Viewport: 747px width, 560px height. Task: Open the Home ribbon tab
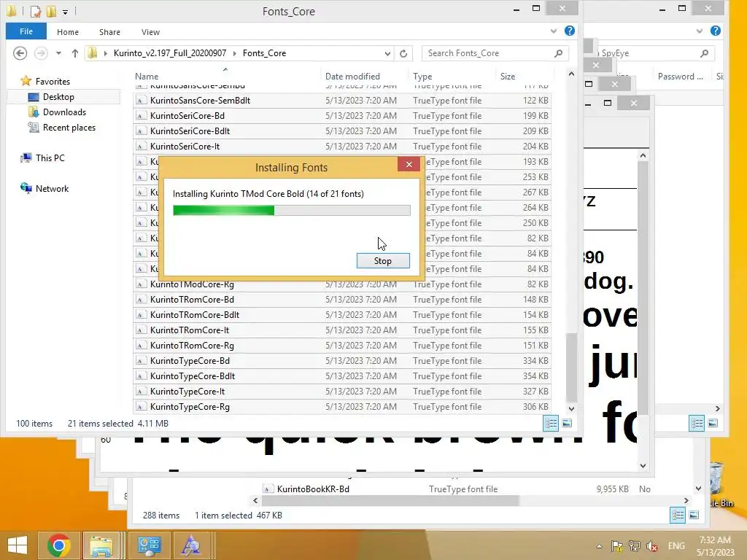pyautogui.click(x=68, y=32)
